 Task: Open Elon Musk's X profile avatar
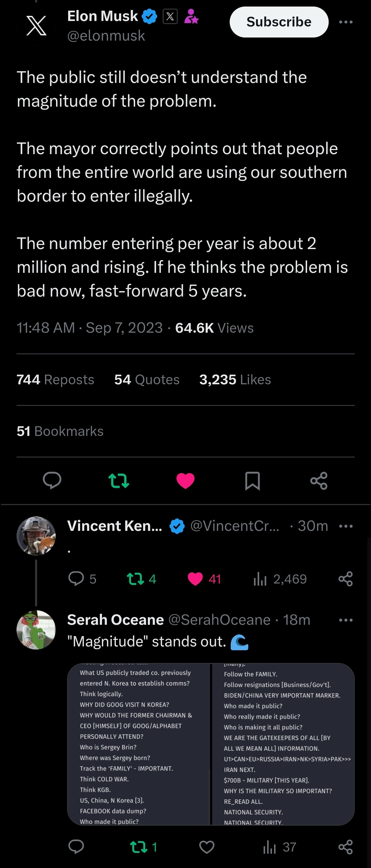pyautogui.click(x=36, y=26)
